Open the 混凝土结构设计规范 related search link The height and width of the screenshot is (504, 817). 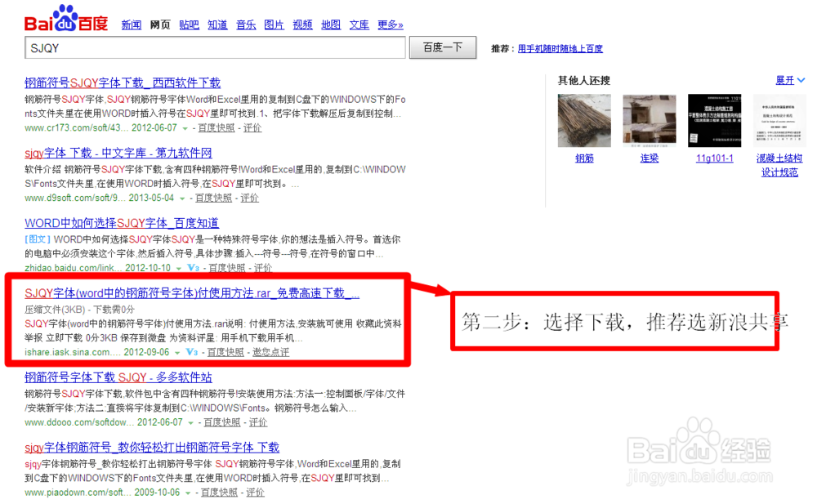[x=779, y=165]
